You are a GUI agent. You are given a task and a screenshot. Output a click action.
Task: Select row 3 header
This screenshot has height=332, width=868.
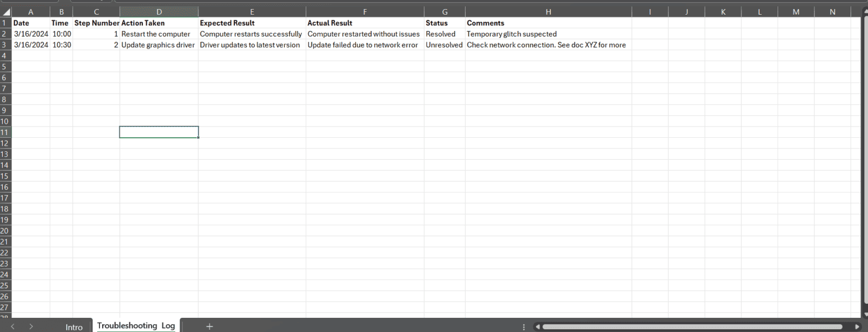pos(6,45)
